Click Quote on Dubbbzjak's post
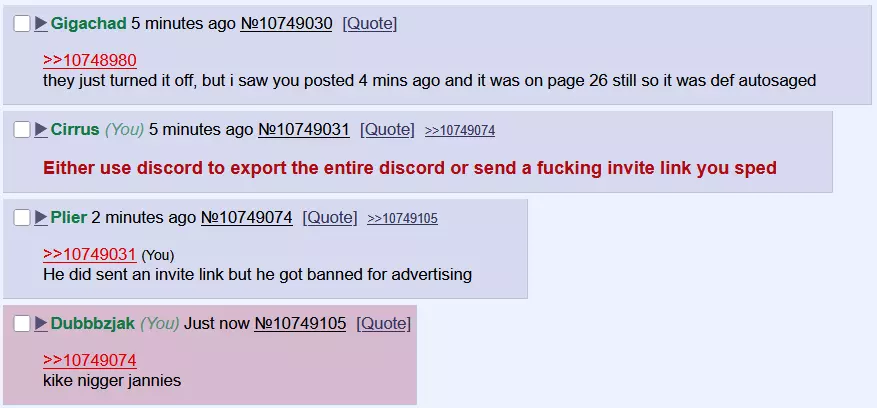The image size is (877, 408). click(x=383, y=323)
